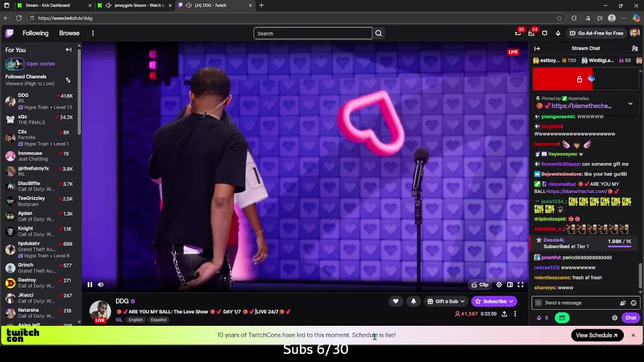Refresh the browser page
644x362 pixels.
pos(19,18)
